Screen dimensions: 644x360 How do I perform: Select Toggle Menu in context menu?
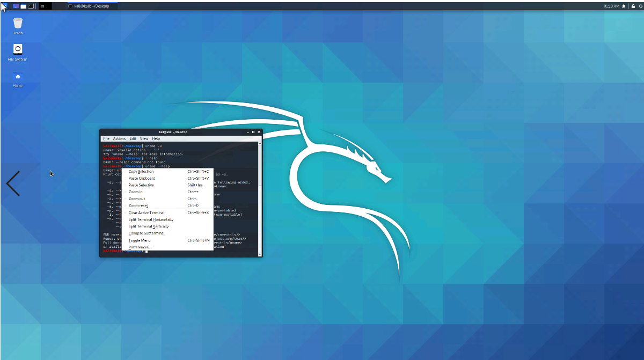click(x=168, y=240)
